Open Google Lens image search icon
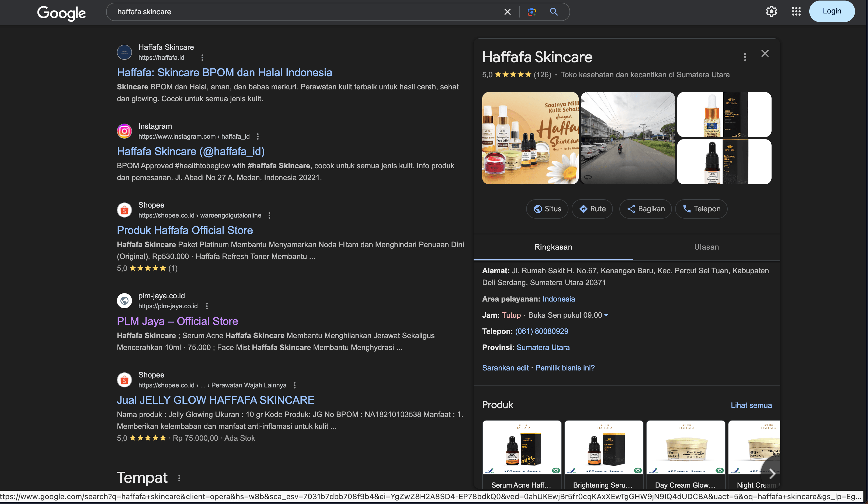This screenshot has width=868, height=504. pos(532,12)
